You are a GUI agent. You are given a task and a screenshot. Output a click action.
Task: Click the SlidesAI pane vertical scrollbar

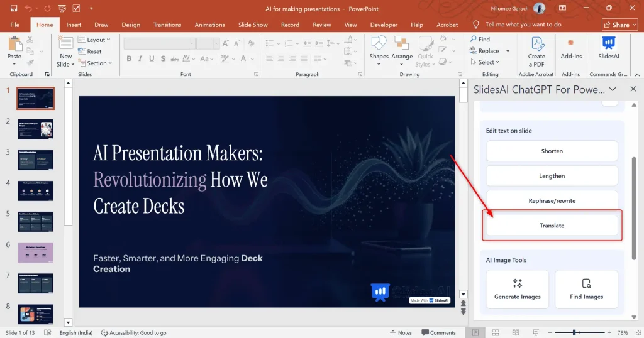[x=634, y=208]
